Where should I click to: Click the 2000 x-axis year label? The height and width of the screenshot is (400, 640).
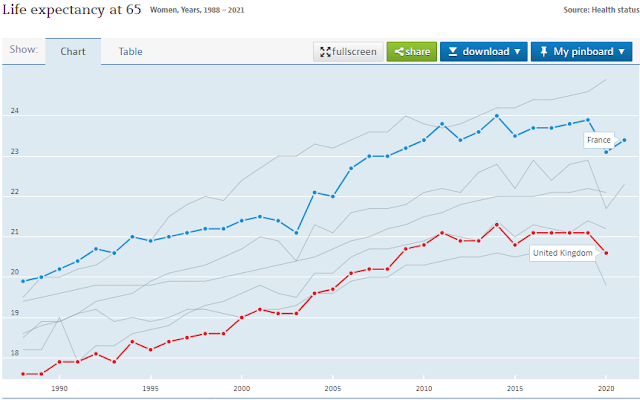click(242, 389)
